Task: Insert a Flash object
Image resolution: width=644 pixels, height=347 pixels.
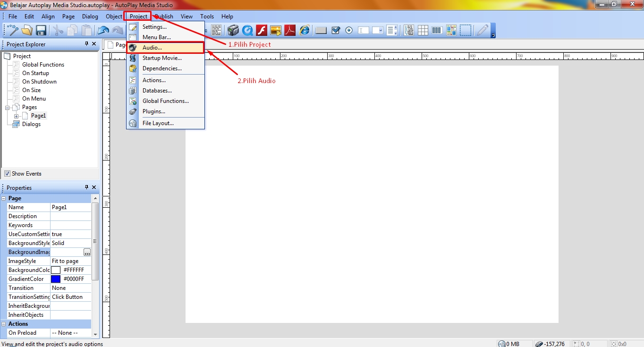Action: pyautogui.click(x=262, y=31)
